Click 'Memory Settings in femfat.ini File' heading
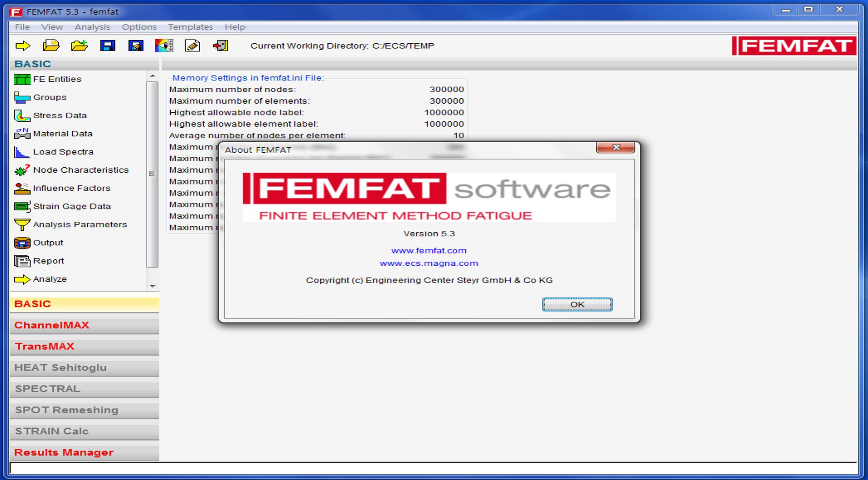 248,78
